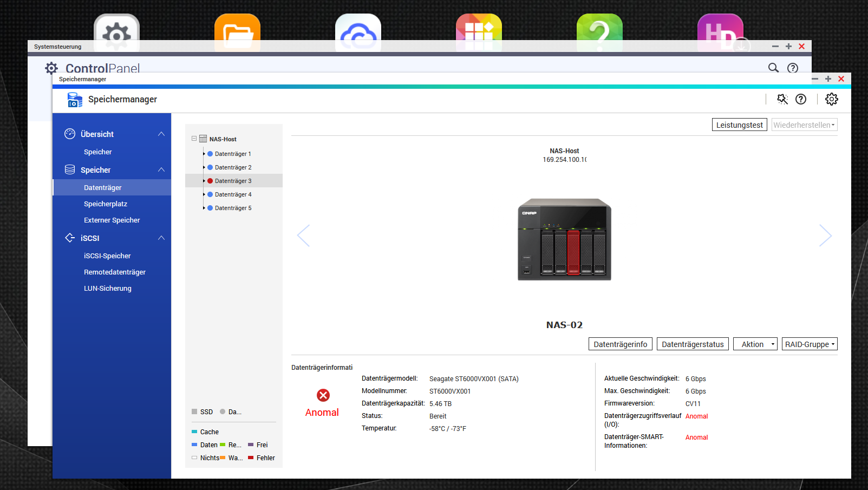
Task: Click the Speichermanager logo icon
Action: [x=75, y=100]
